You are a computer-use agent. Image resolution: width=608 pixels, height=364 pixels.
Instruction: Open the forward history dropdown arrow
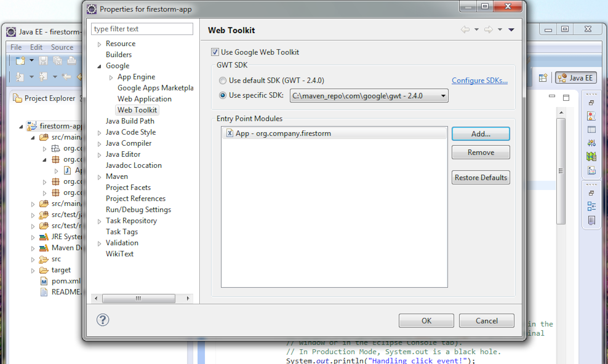tap(500, 30)
